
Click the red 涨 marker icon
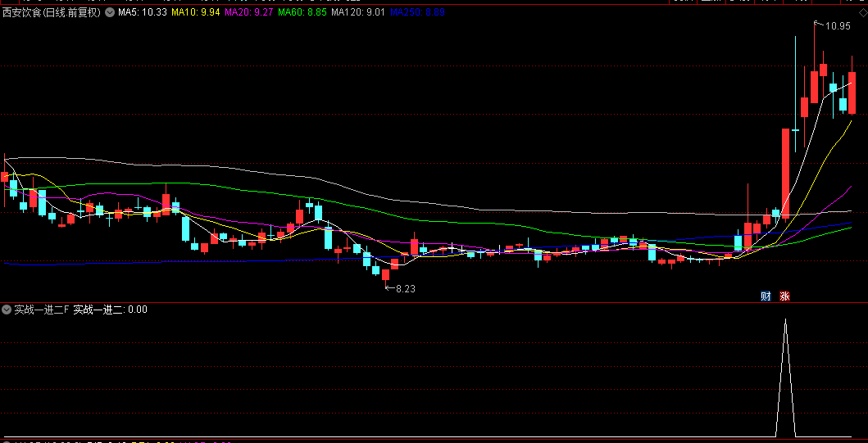(x=784, y=296)
